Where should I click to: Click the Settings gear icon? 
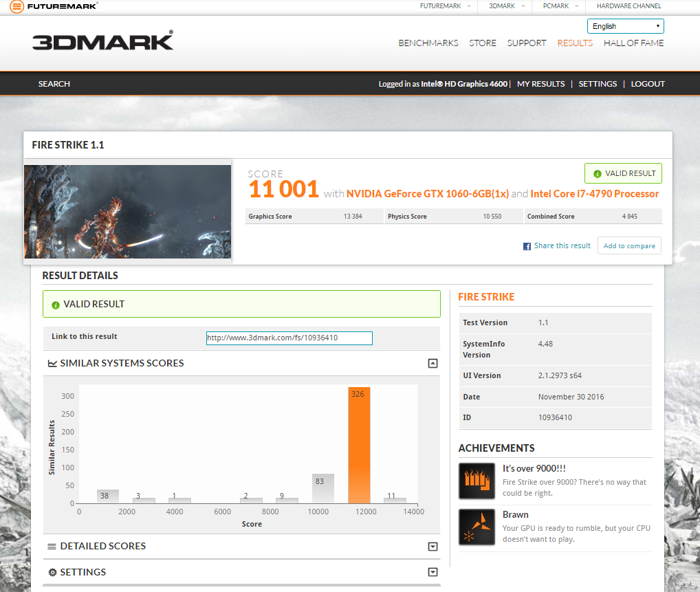[x=52, y=572]
